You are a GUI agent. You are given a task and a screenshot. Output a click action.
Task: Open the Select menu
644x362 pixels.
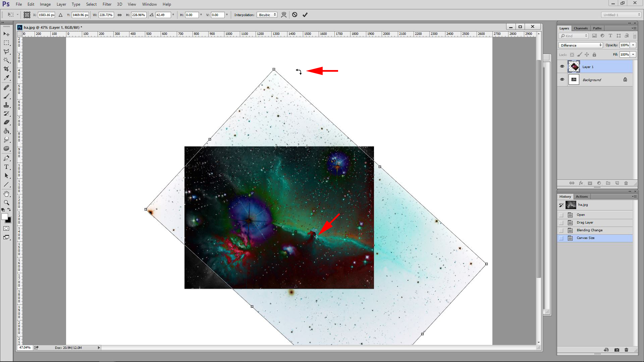tap(91, 4)
